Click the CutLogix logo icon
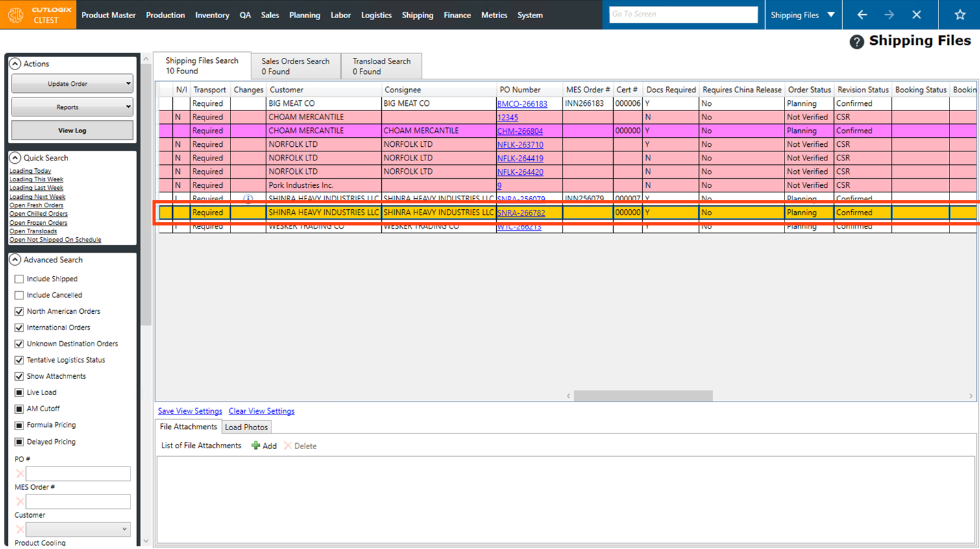This screenshot has width=980, height=549. tap(16, 15)
